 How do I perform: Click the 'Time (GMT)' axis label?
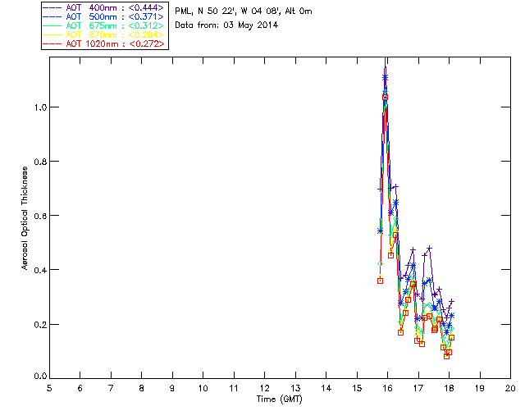point(279,399)
